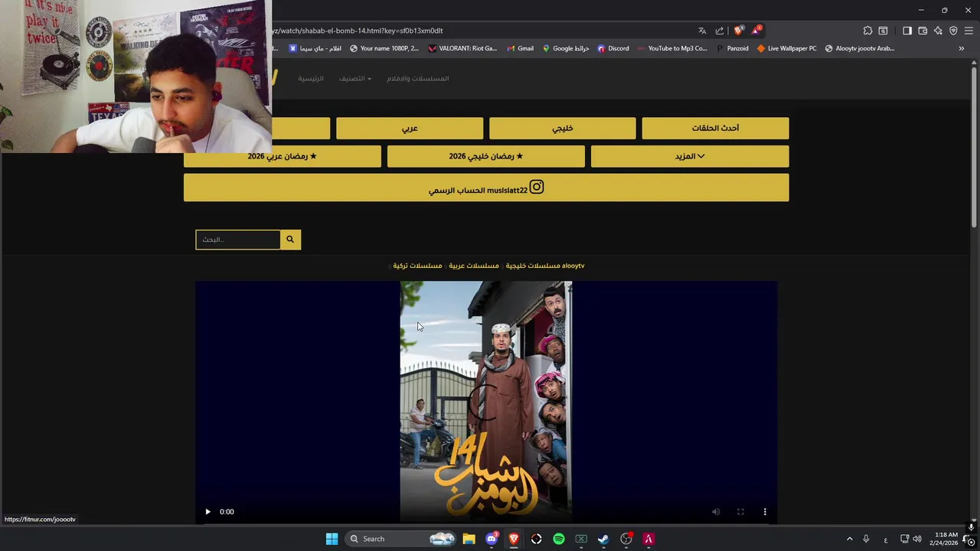Show more bookmarks with the overflow chevron
Image resolution: width=980 pixels, height=551 pixels.
962,48
